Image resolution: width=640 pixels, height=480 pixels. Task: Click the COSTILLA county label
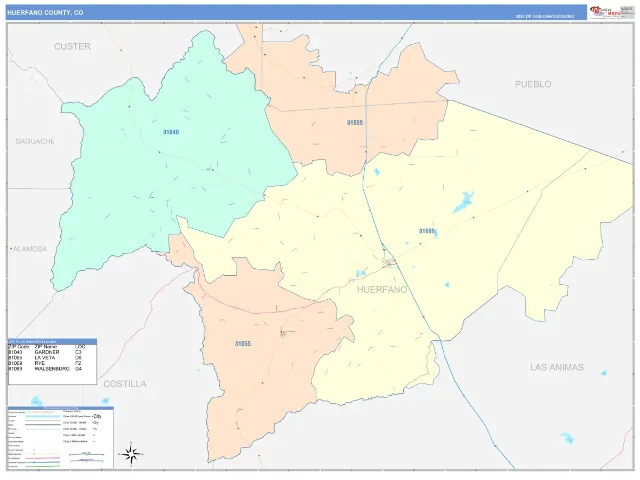coord(124,384)
